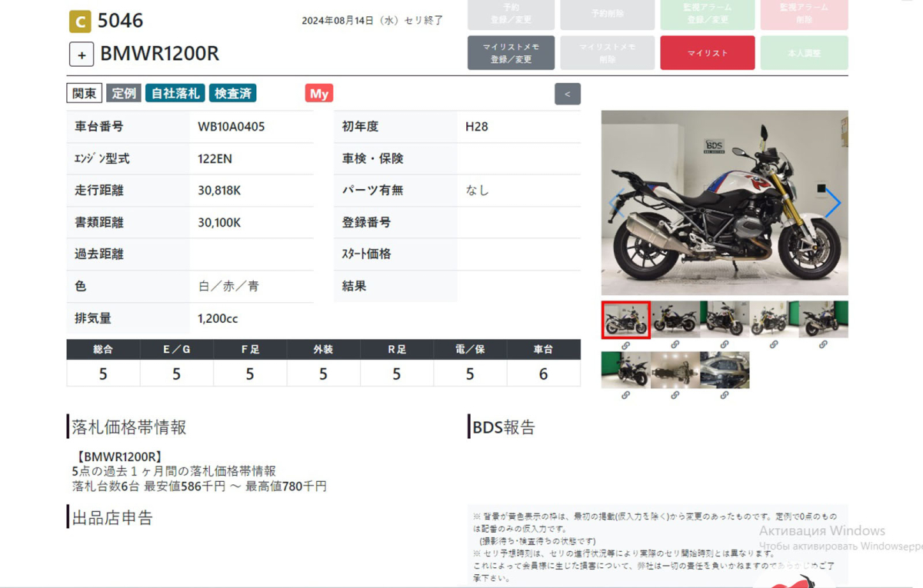This screenshot has width=923, height=588.
Task: Open link icon under fifth top-row thumbnail
Action: tap(823, 345)
